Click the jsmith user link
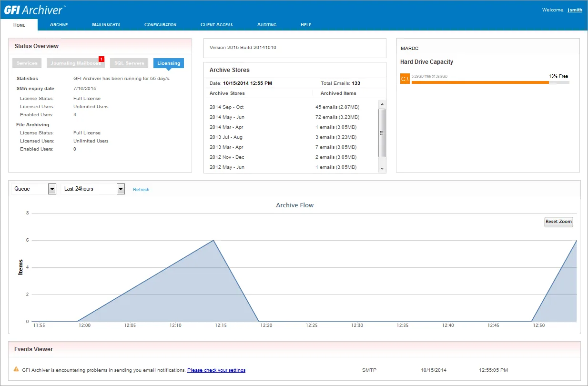Screen dimensions: 588x386 [575, 10]
